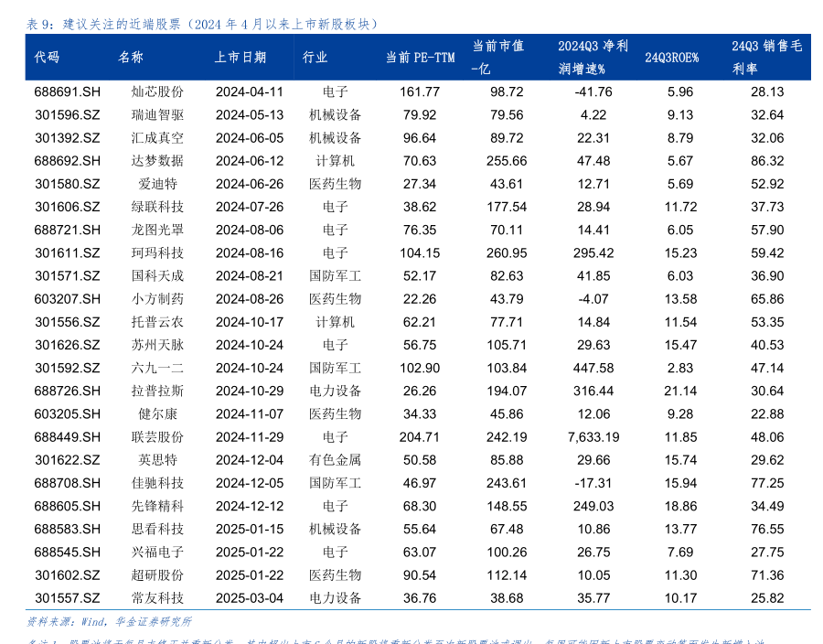The height and width of the screenshot is (644, 823).
Task: Select 达梦数据's industry cell 计算机
Action: [335, 161]
